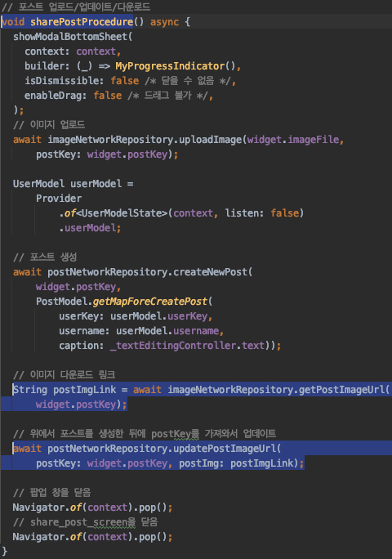The image size is (392, 559).
Task: Click getMapForeCreatePost method
Action: 150,302
